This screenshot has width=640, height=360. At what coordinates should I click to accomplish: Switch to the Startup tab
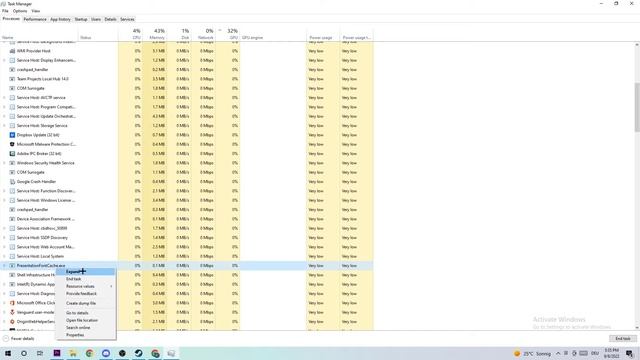81,19
